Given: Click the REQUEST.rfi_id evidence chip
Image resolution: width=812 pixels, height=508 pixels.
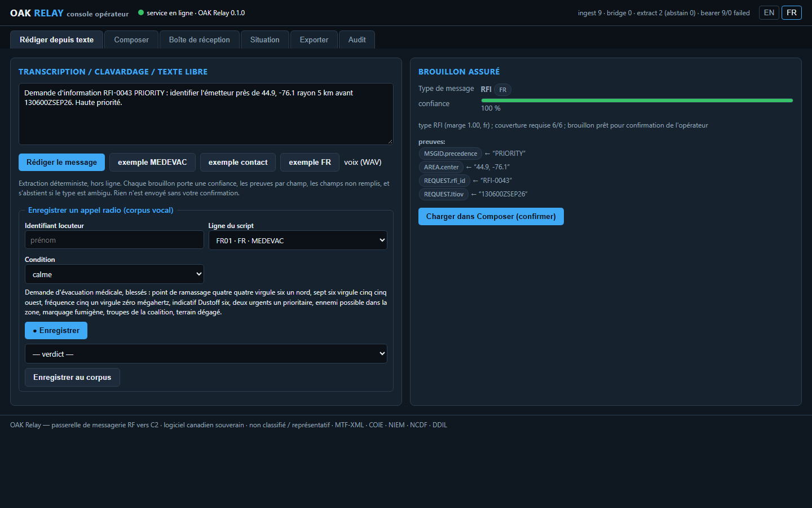Looking at the screenshot, I should [444, 181].
